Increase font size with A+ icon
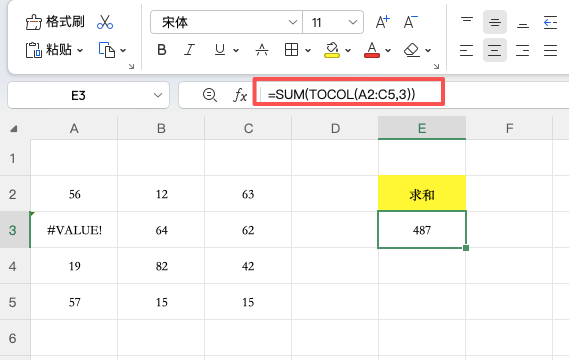Viewport: 569px width, 360px height. pos(382,22)
